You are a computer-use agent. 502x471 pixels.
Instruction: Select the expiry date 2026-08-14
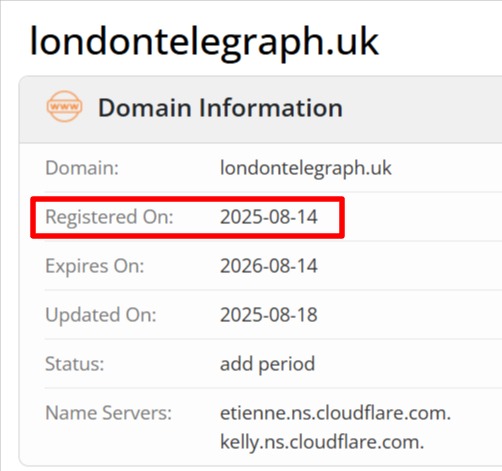[269, 266]
